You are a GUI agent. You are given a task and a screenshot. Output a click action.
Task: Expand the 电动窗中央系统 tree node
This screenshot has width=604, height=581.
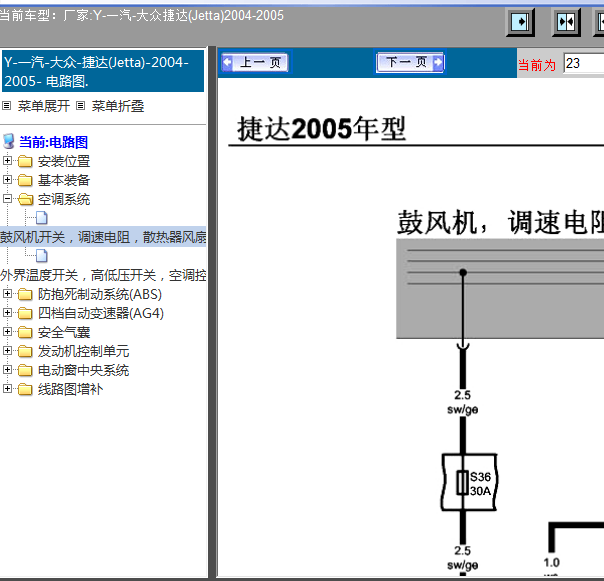[x=7, y=369]
